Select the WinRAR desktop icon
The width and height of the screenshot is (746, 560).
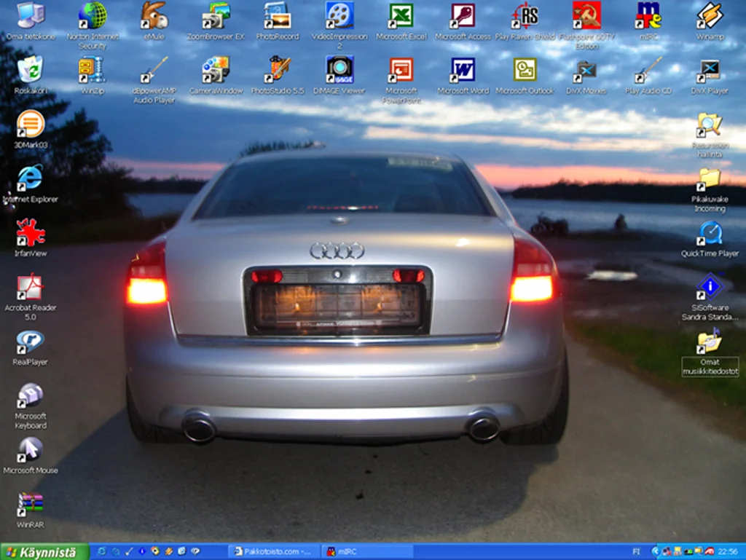(31, 503)
